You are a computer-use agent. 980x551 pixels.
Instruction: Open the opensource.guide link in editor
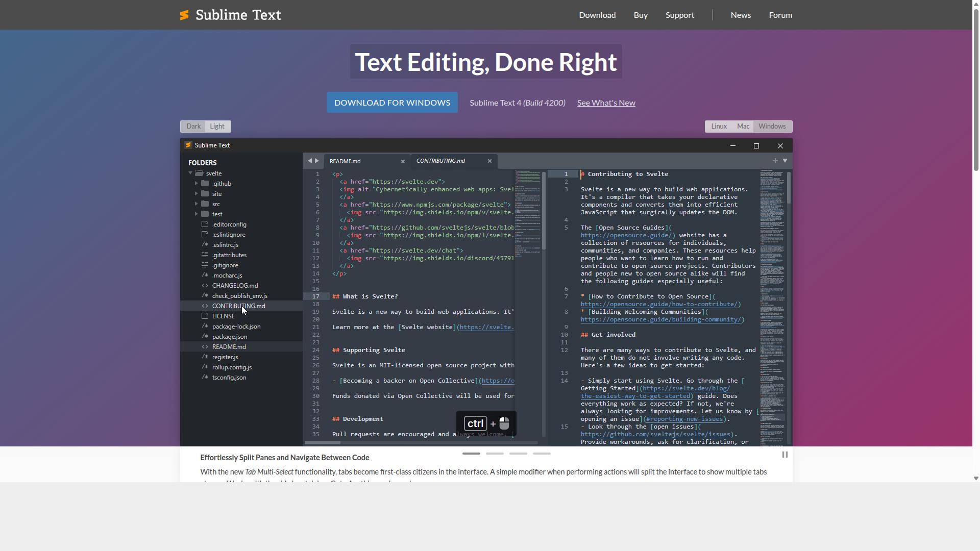(626, 235)
